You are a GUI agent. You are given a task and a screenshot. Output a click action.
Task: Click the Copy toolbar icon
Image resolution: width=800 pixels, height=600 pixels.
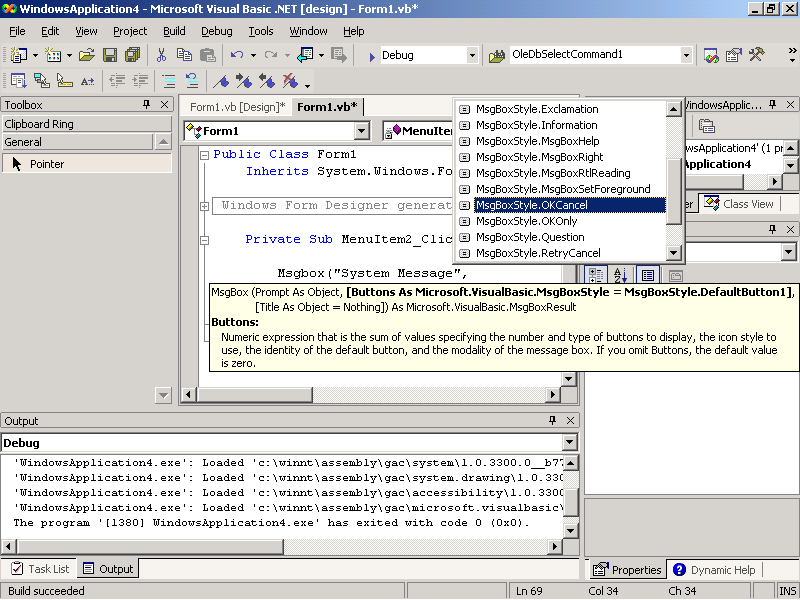click(184, 55)
